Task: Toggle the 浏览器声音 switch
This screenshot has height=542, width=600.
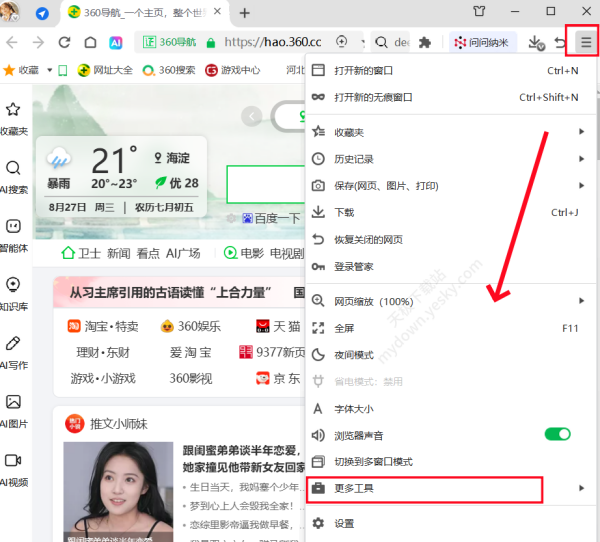Action: [x=557, y=435]
